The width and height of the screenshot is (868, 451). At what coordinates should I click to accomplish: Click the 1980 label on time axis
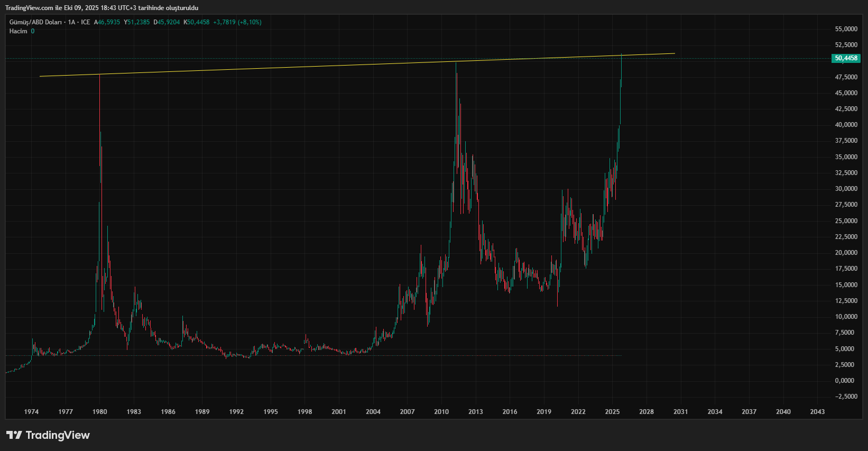(100, 412)
